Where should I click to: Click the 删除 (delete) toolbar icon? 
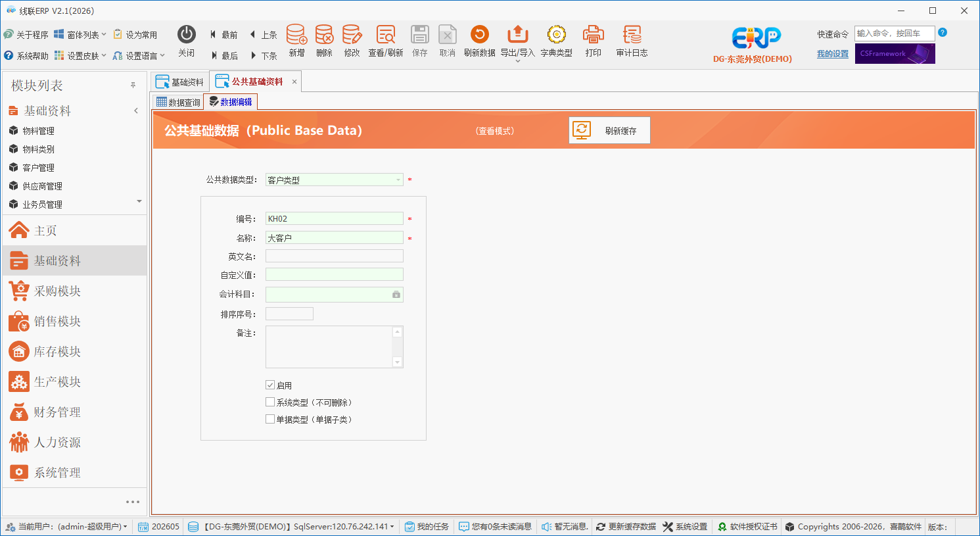click(324, 41)
